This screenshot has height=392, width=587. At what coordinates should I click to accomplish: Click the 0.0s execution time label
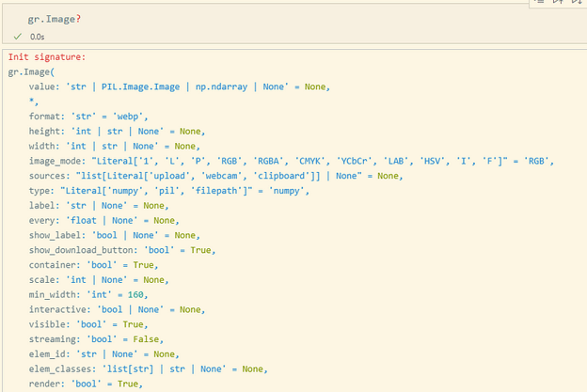point(37,37)
